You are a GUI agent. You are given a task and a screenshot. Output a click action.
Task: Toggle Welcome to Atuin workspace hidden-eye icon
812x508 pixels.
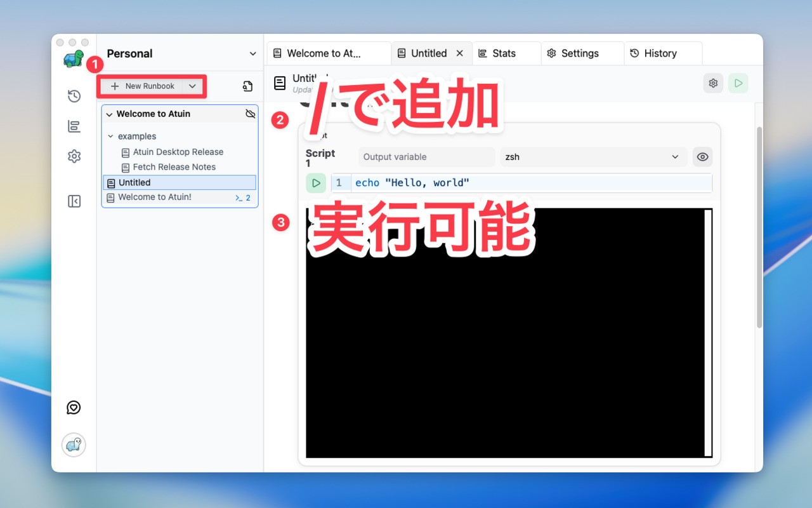pyautogui.click(x=250, y=114)
